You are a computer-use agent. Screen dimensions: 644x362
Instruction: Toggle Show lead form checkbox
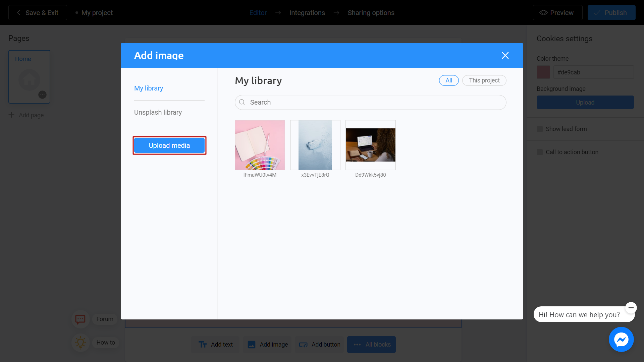[x=540, y=129]
